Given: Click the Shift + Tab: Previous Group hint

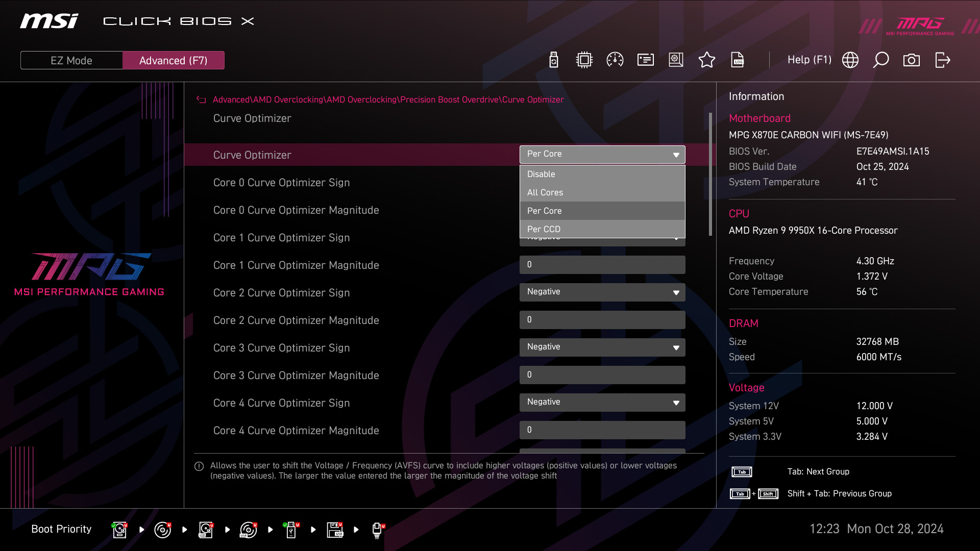Looking at the screenshot, I should point(839,494).
